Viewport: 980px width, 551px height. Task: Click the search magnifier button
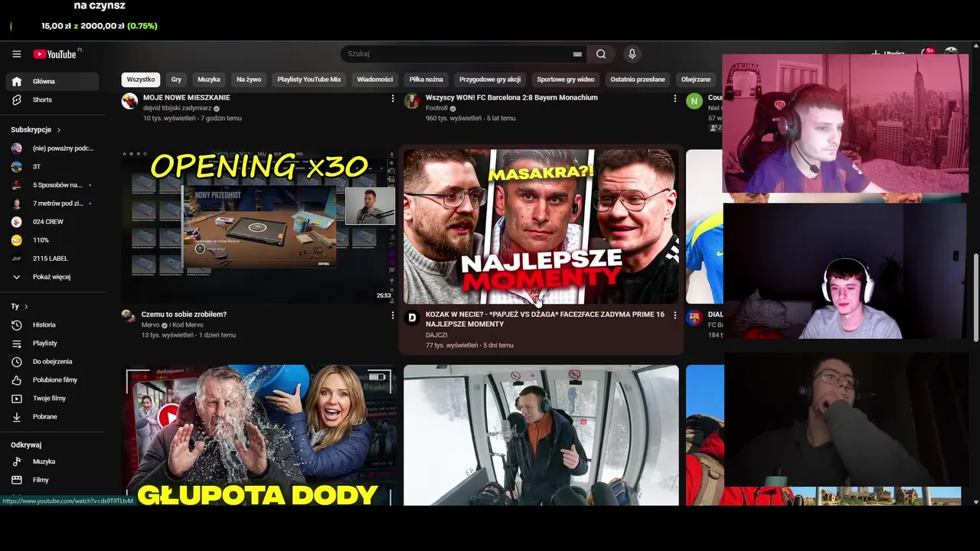(x=601, y=54)
